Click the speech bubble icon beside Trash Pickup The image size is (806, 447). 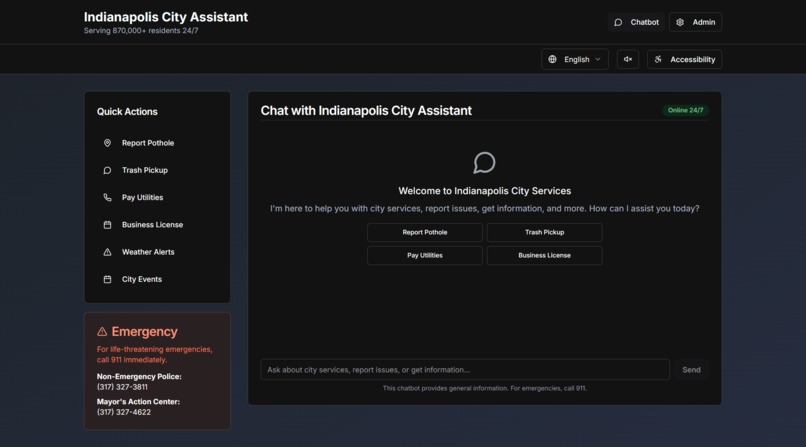pos(107,170)
